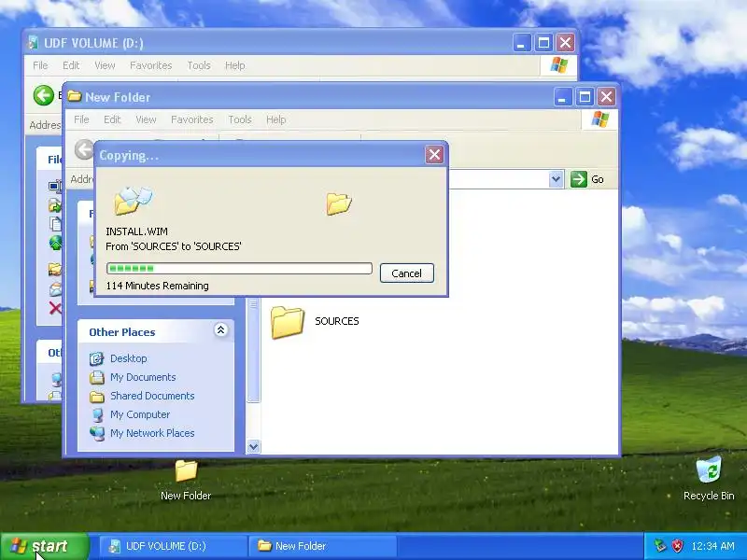Click the New Folder title bar folder icon
This screenshot has height=560, width=747.
(75, 97)
